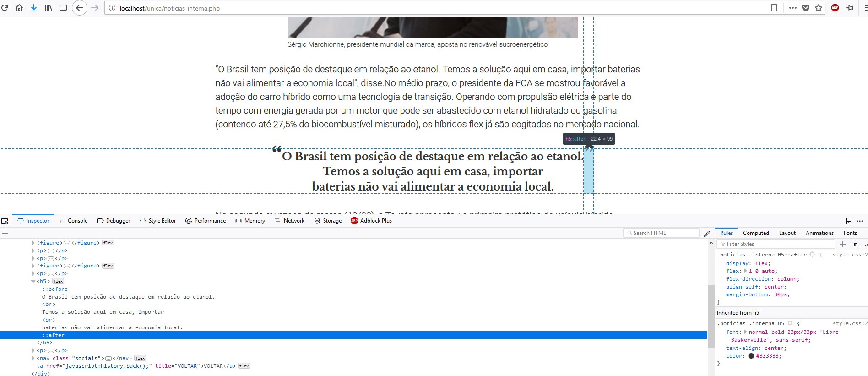The image size is (868, 376).
Task: Open the Console tab
Action: (73, 221)
